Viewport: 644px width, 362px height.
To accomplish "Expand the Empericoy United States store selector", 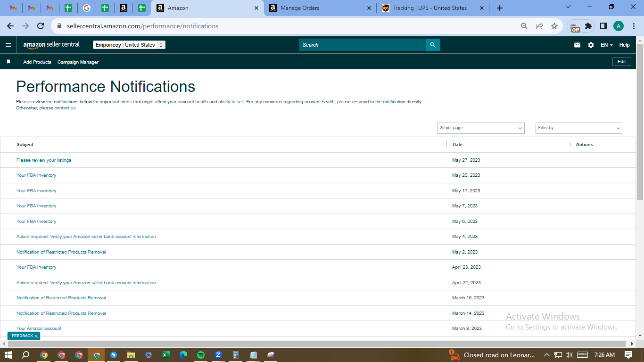I will 129,45.
